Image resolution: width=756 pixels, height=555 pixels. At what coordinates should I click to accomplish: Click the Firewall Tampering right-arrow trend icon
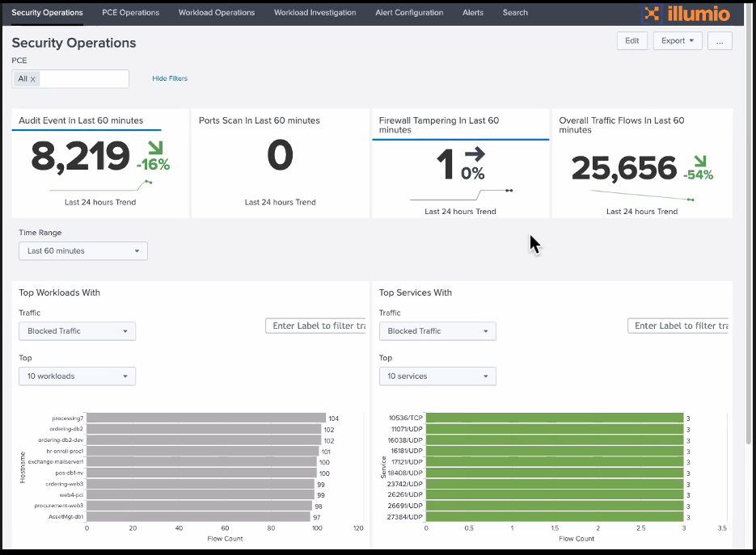475,153
